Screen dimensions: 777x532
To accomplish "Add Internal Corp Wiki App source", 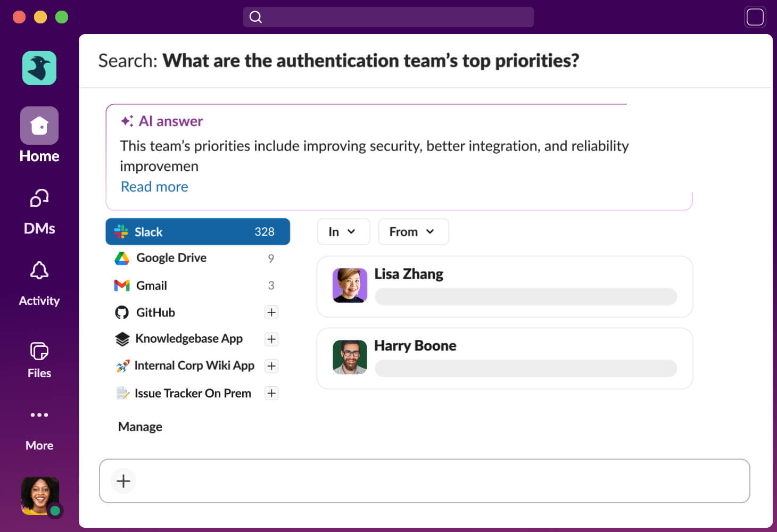I will tap(271, 366).
